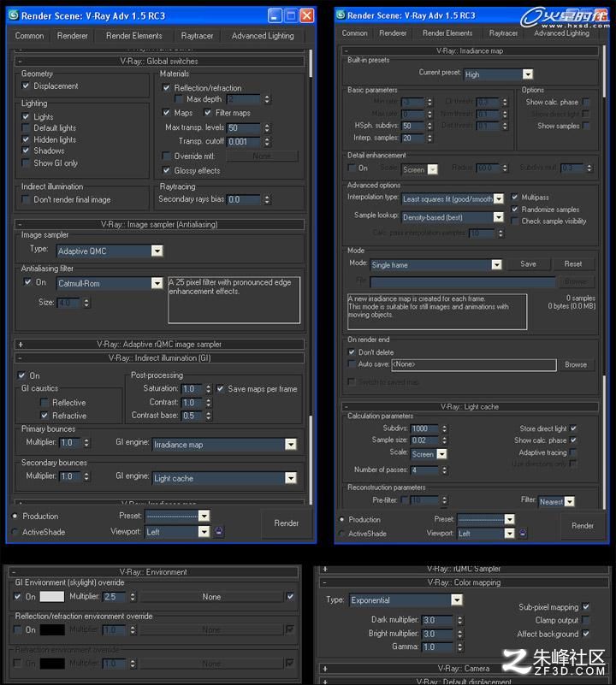Click the app icon in left title bar
This screenshot has height=685, width=616.
click(x=14, y=15)
